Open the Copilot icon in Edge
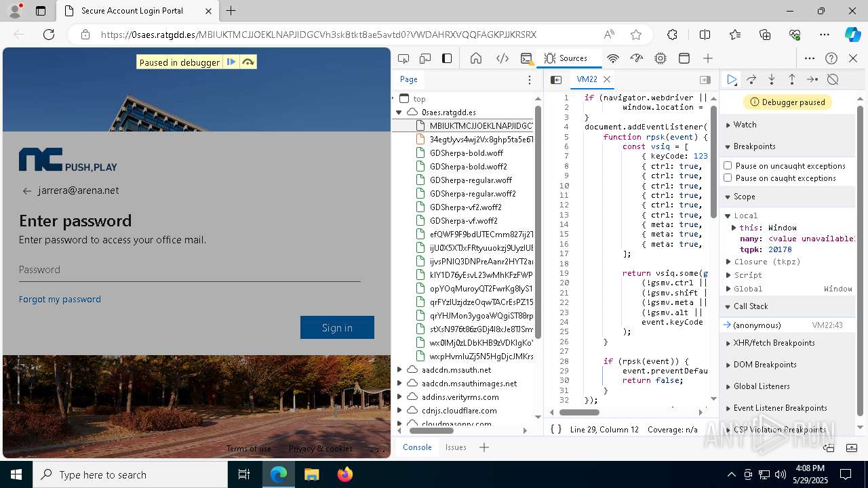Screen dimensions: 868x488 (x=852, y=35)
